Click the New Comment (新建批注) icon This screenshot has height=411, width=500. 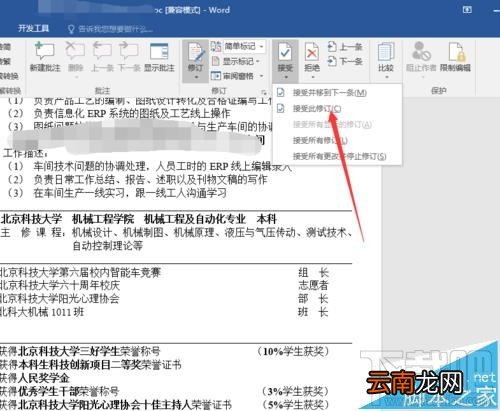[45, 51]
